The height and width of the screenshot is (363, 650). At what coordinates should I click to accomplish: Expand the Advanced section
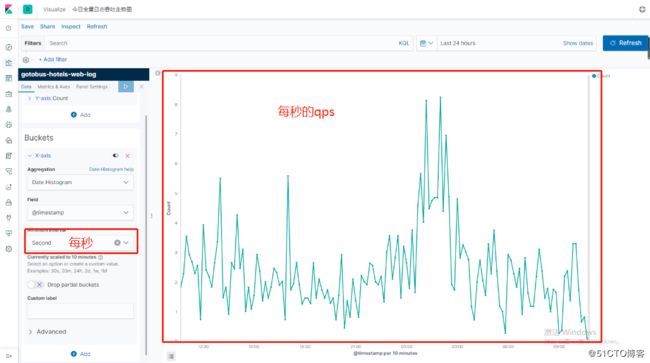47,332
